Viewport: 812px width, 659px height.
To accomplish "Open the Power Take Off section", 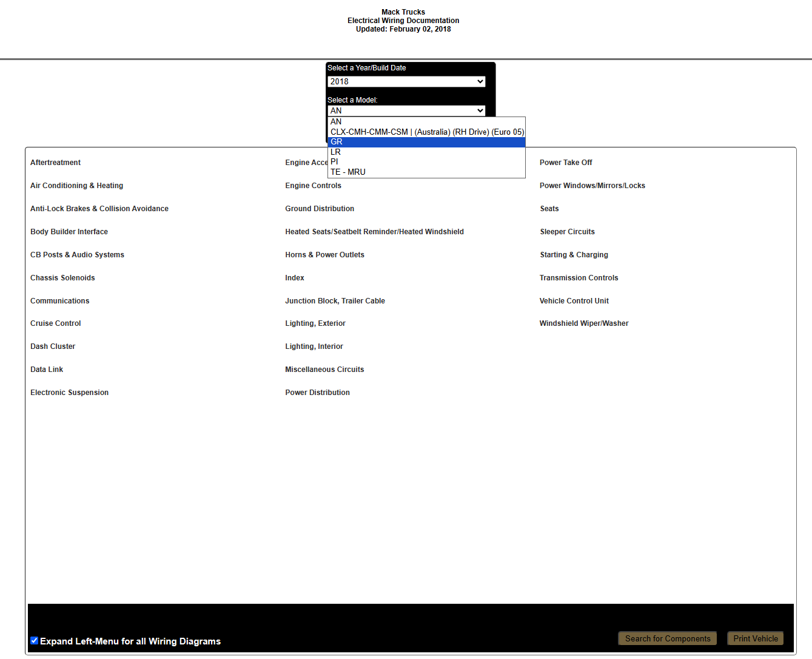I will (x=566, y=163).
